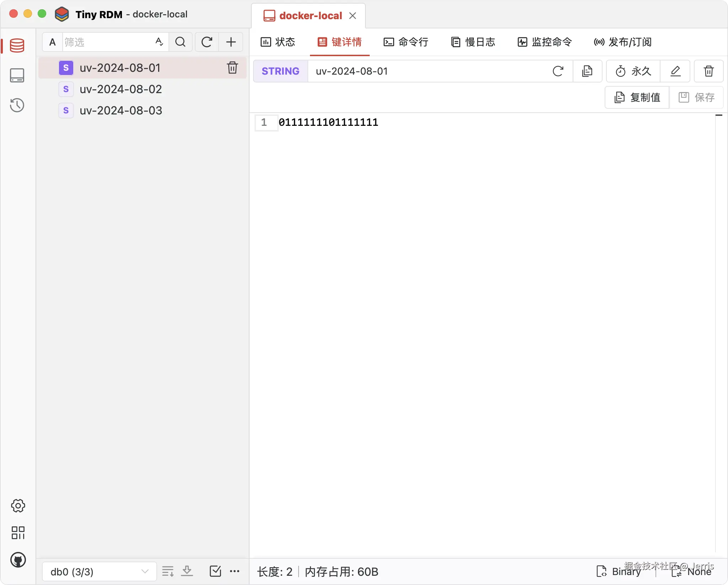Click the add new key plus icon
This screenshot has width=728, height=585.
click(231, 42)
